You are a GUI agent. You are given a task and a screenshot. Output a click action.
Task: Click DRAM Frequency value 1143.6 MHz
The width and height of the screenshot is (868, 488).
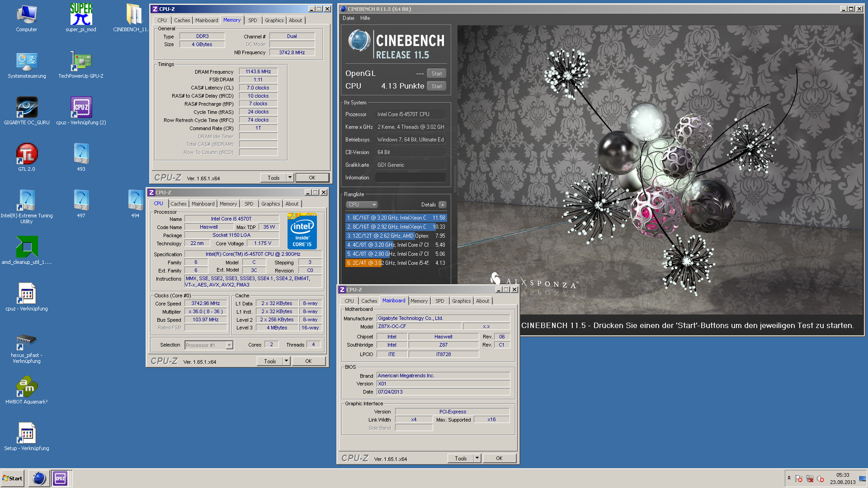pyautogui.click(x=258, y=71)
